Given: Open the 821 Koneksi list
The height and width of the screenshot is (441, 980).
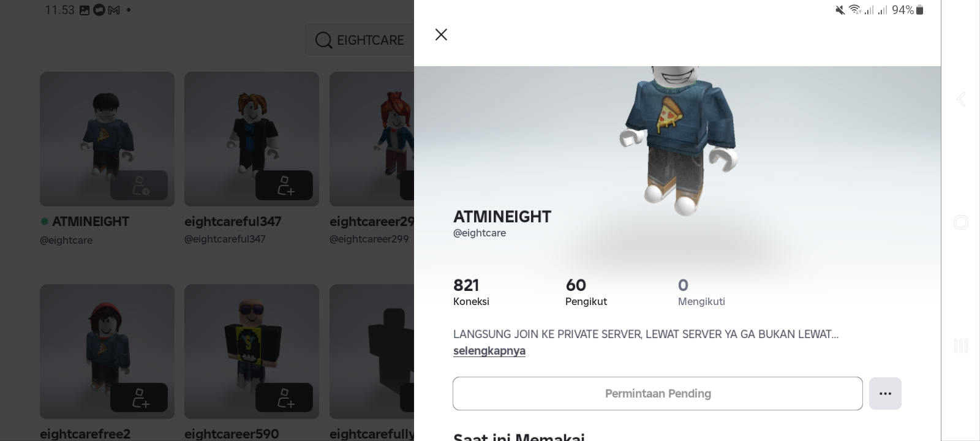Looking at the screenshot, I should [x=471, y=292].
